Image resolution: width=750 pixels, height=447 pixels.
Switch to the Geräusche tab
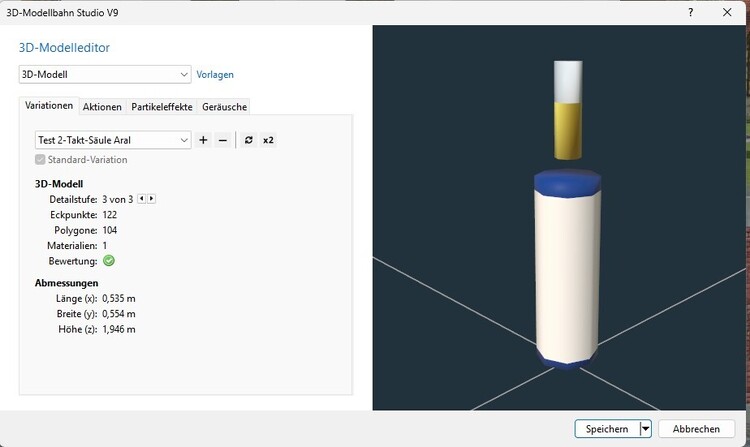pyautogui.click(x=224, y=107)
